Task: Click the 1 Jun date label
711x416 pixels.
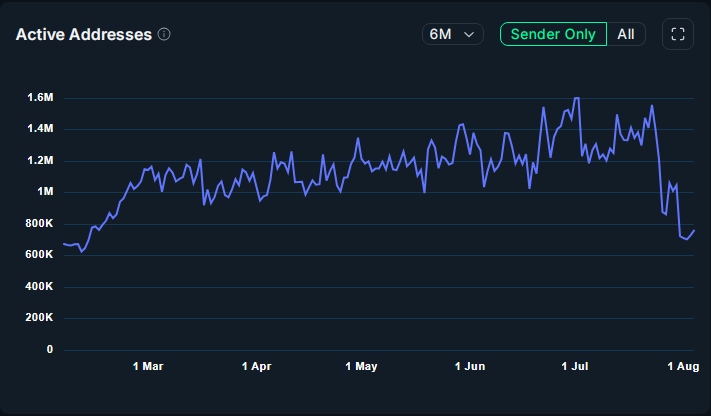Action: [x=469, y=367]
